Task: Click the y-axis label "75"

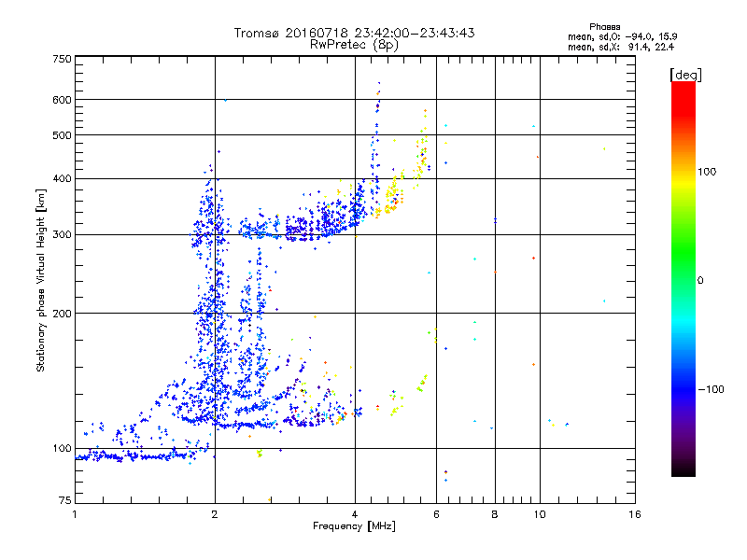Action: 65,500
